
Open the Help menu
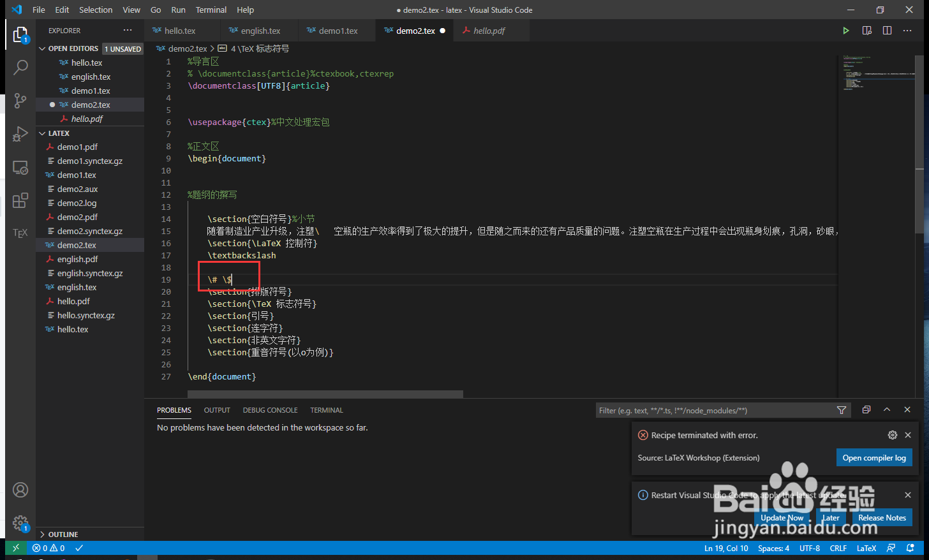pyautogui.click(x=245, y=10)
